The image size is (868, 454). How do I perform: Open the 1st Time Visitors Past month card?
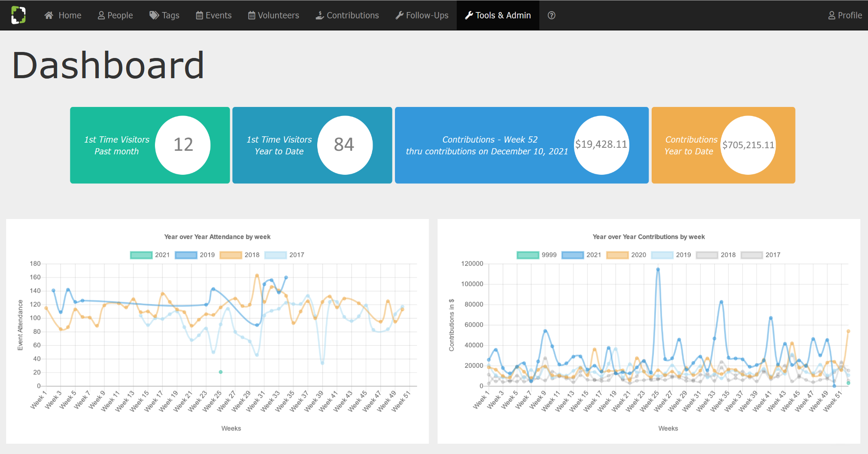pyautogui.click(x=150, y=145)
